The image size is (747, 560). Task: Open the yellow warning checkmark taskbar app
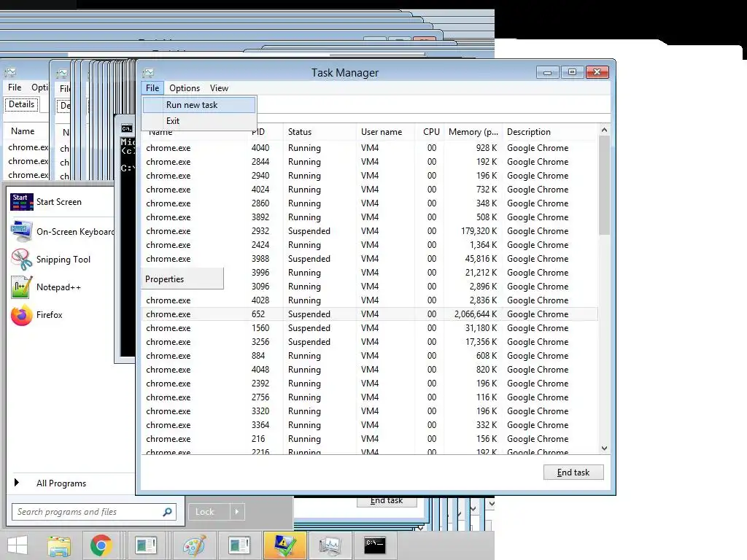285,545
